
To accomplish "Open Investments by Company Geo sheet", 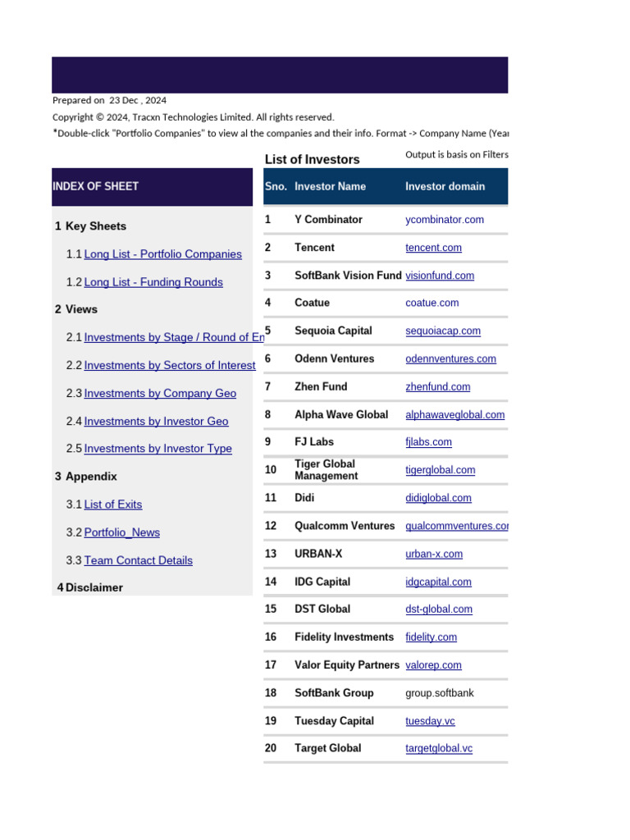I will tap(160, 393).
